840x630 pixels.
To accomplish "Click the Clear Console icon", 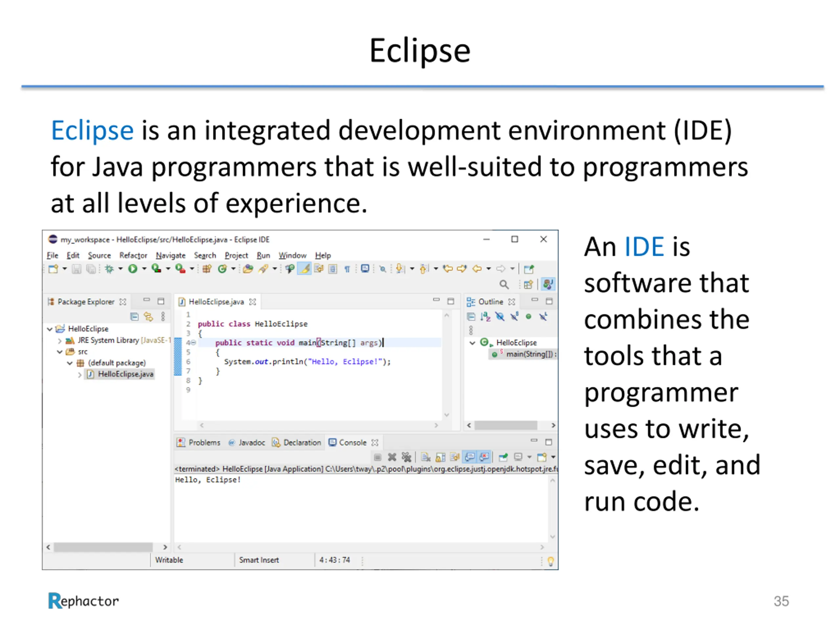I will 426,457.
